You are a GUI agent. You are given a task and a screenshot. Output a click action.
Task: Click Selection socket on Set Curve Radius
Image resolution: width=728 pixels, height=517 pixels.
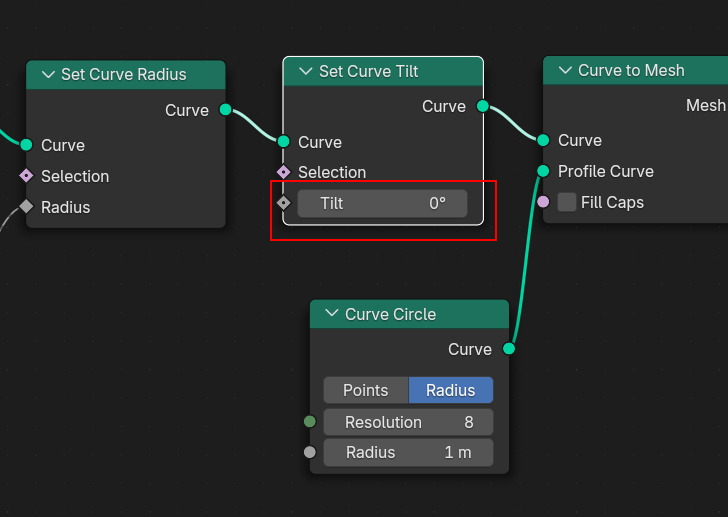coord(26,176)
